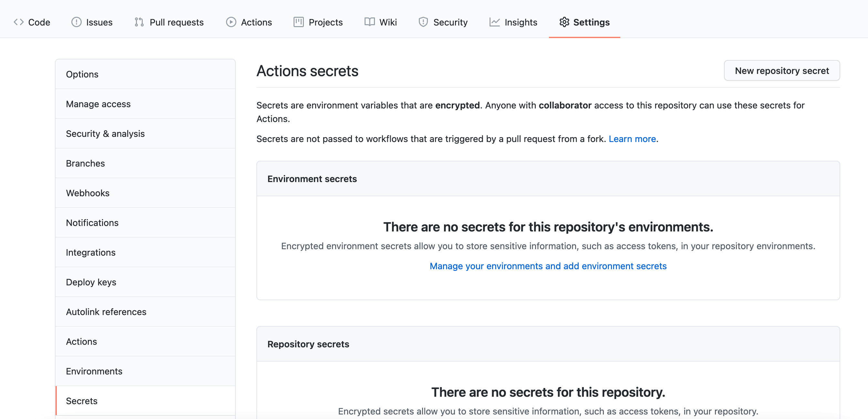Click Manage your environments and add environment secrets
Screen dimensions: 868x419
[548, 266]
